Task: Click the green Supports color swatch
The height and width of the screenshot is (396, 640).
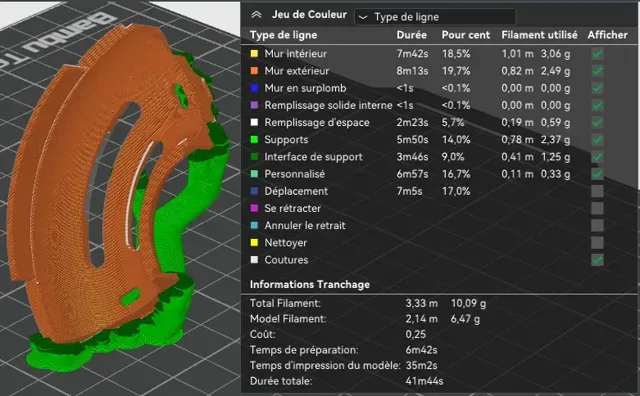Action: point(254,139)
